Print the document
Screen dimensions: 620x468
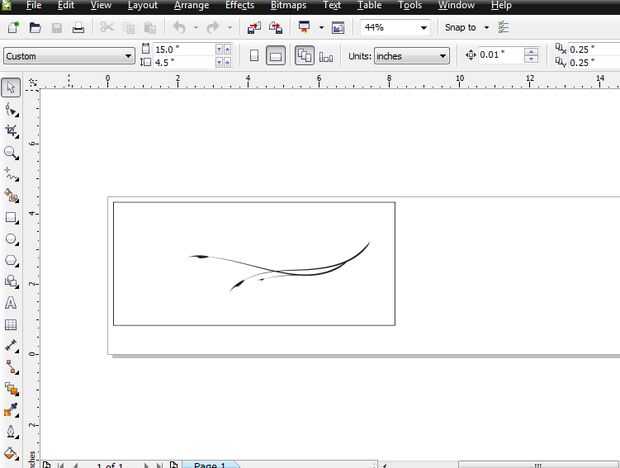[78, 27]
